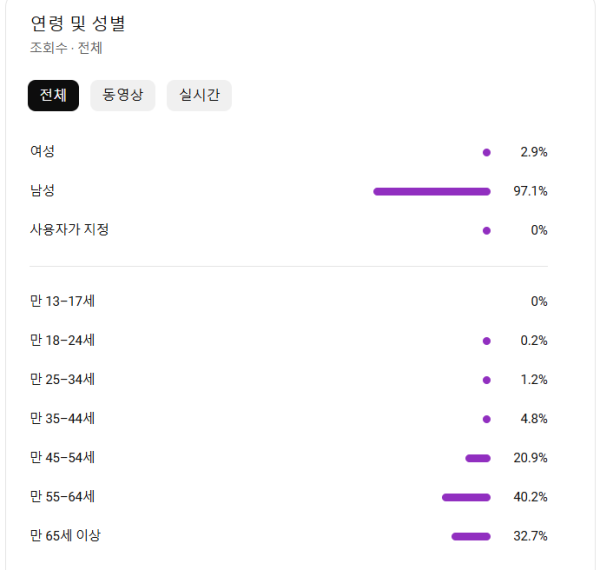The width and height of the screenshot is (600, 570).
Task: Click the 만 55–64세 purple bar
Action: (466, 497)
